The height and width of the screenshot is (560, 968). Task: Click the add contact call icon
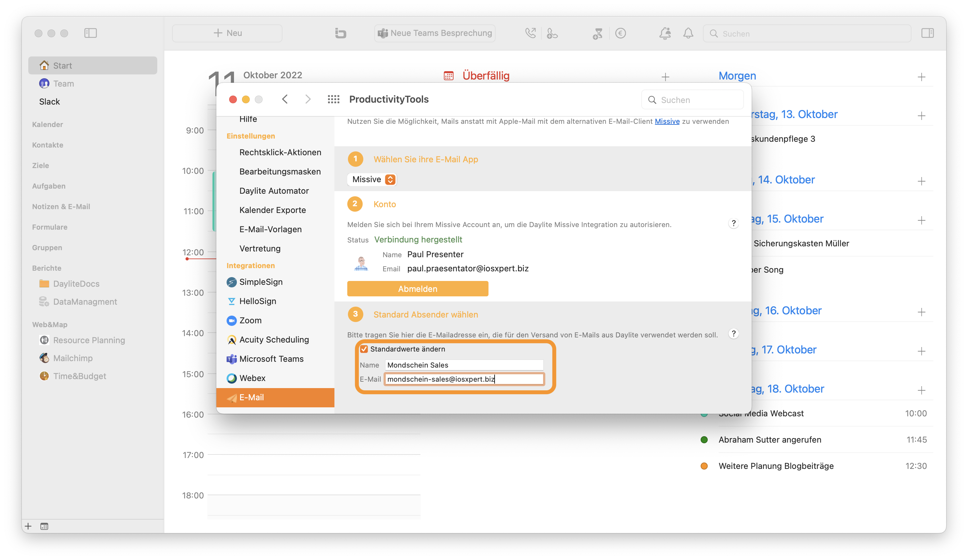pyautogui.click(x=552, y=33)
